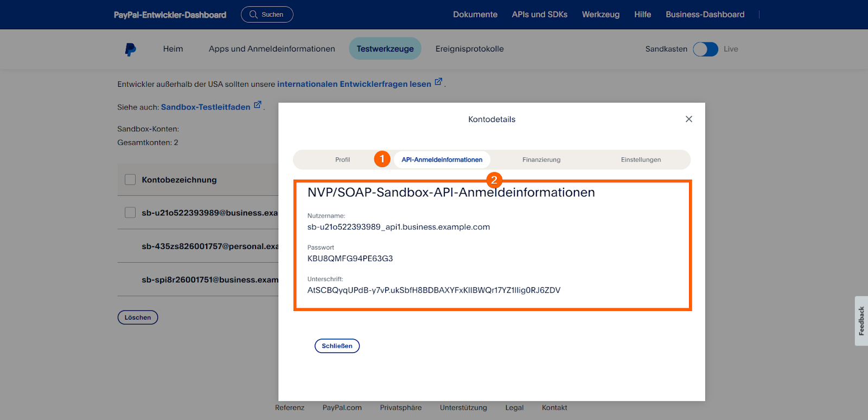This screenshot has height=420, width=868.
Task: Click the Live label beside the switch
Action: pos(731,49)
